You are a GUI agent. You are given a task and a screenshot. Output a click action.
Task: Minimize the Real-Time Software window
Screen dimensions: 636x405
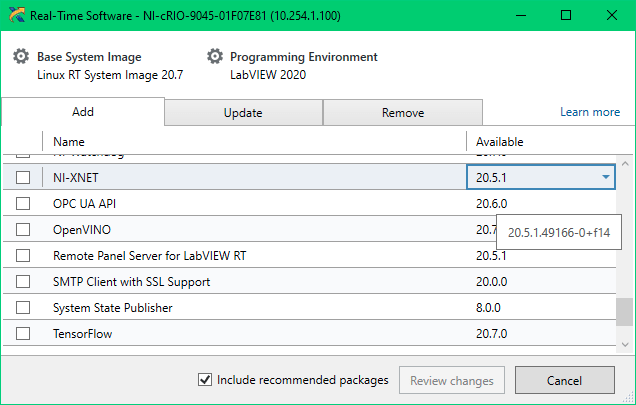(x=521, y=15)
